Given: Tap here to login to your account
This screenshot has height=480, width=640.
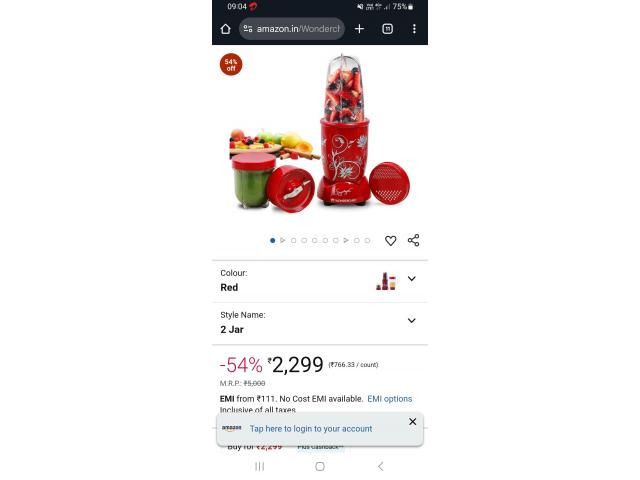Looking at the screenshot, I should 311,429.
